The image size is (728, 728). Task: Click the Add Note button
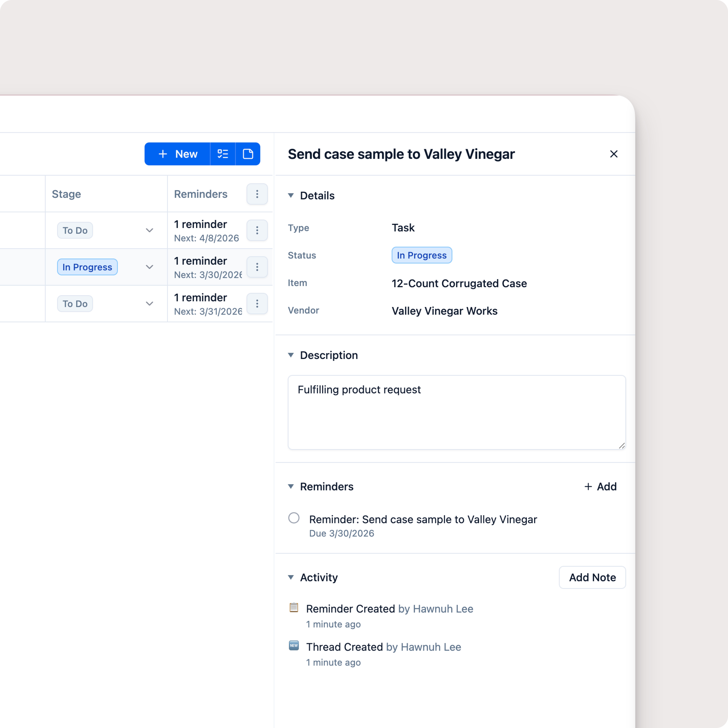592,577
